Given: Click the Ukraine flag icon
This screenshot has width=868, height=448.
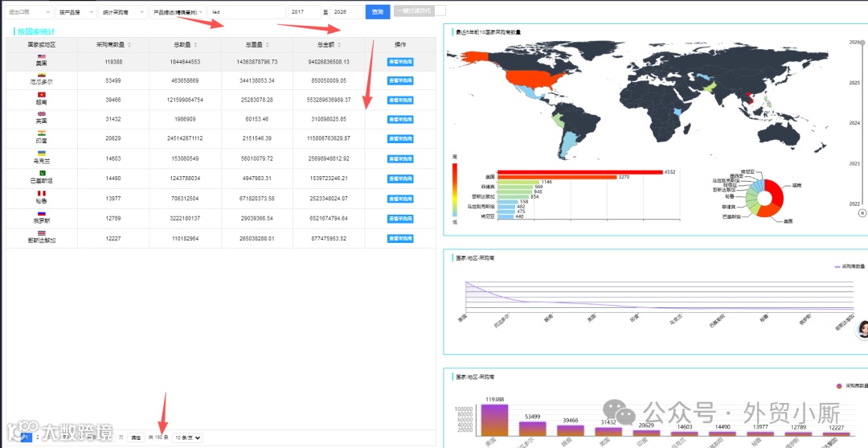Looking at the screenshot, I should click(42, 153).
